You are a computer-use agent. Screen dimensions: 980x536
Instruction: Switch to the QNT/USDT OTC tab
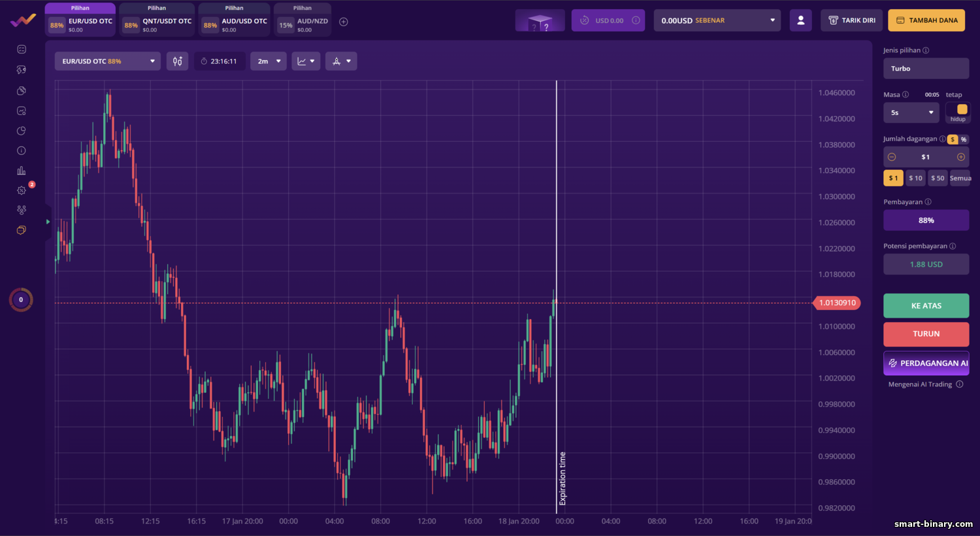(157, 20)
